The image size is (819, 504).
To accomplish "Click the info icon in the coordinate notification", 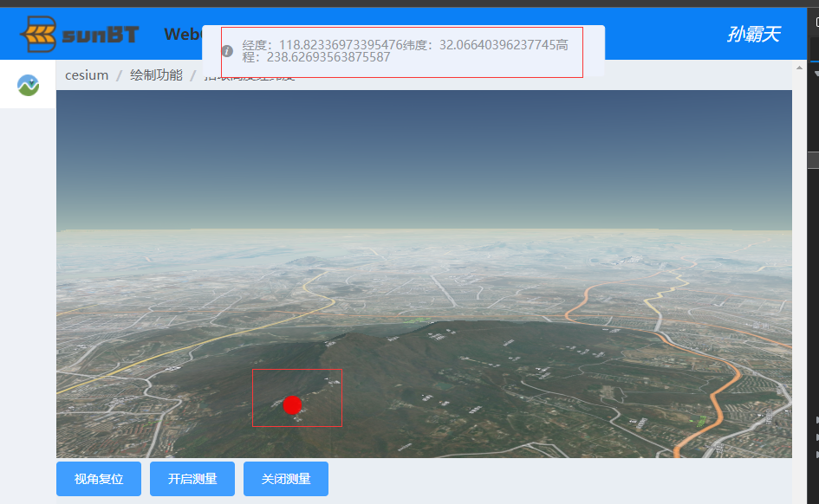I will tap(227, 51).
